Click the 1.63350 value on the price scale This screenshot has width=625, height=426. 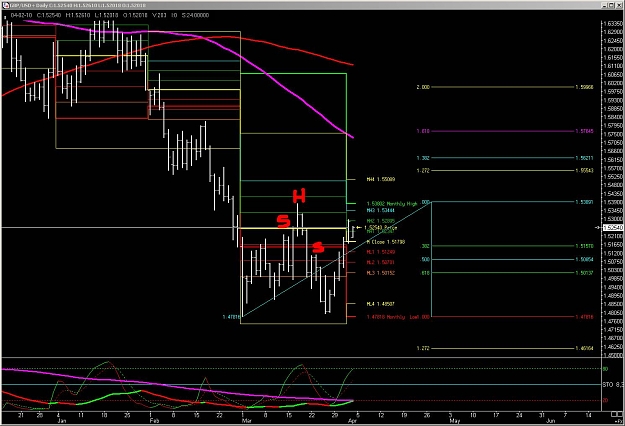(613, 24)
